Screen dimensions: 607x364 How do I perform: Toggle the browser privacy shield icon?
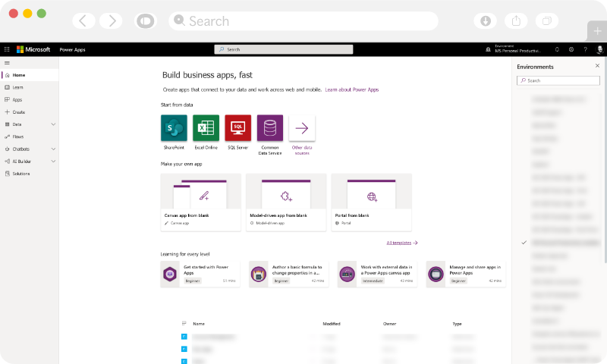point(146,21)
